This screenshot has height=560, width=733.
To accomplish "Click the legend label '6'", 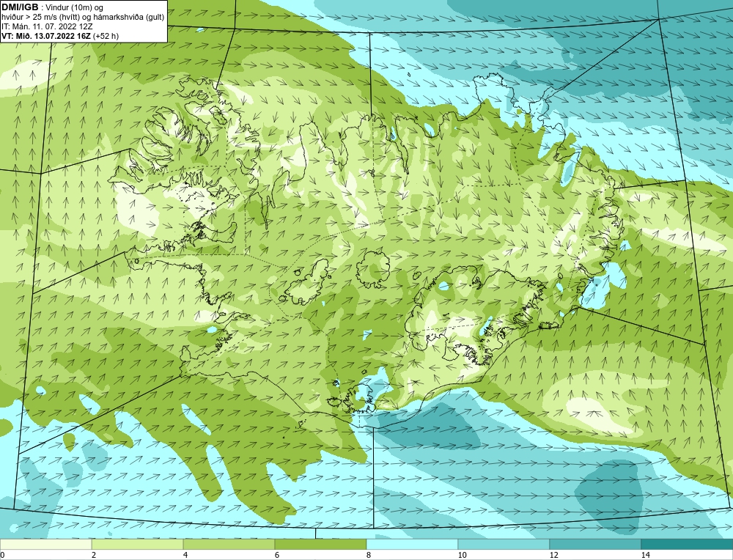I will click(277, 555).
